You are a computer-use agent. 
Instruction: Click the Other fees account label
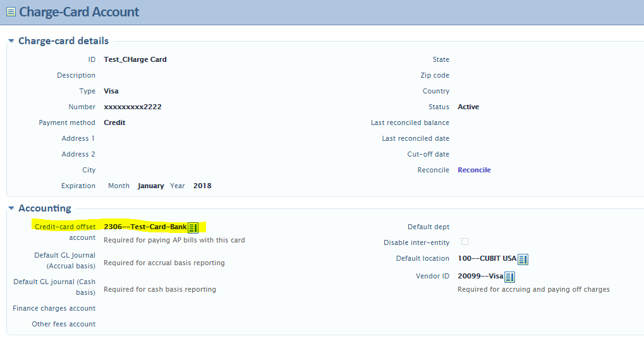click(64, 325)
